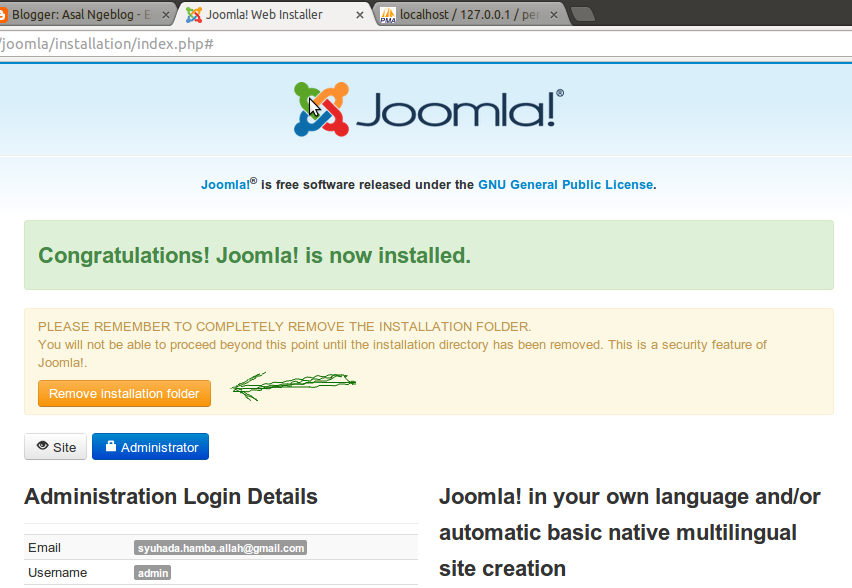
Task: Click the Joomla! logo at page top
Action: click(x=429, y=109)
